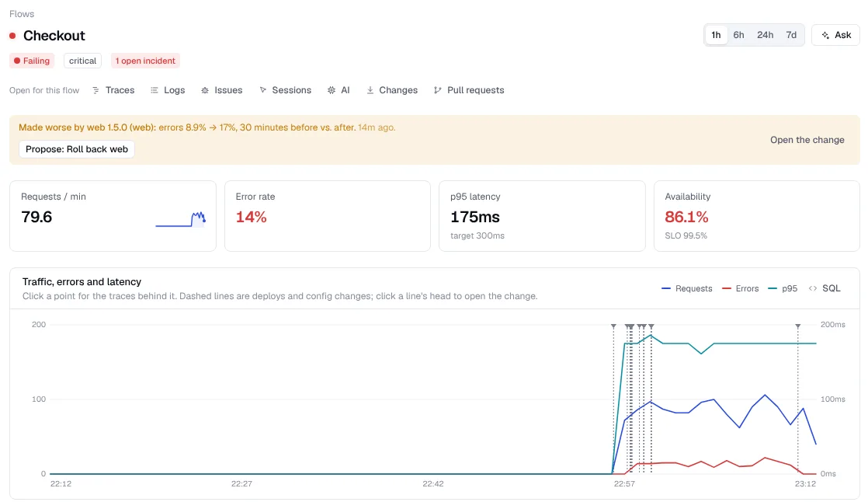Click the Error rate card label
The image size is (868, 502).
click(255, 197)
